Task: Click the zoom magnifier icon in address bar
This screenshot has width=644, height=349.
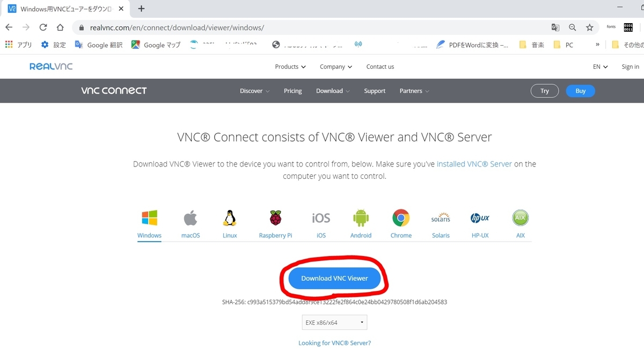Action: [x=573, y=27]
